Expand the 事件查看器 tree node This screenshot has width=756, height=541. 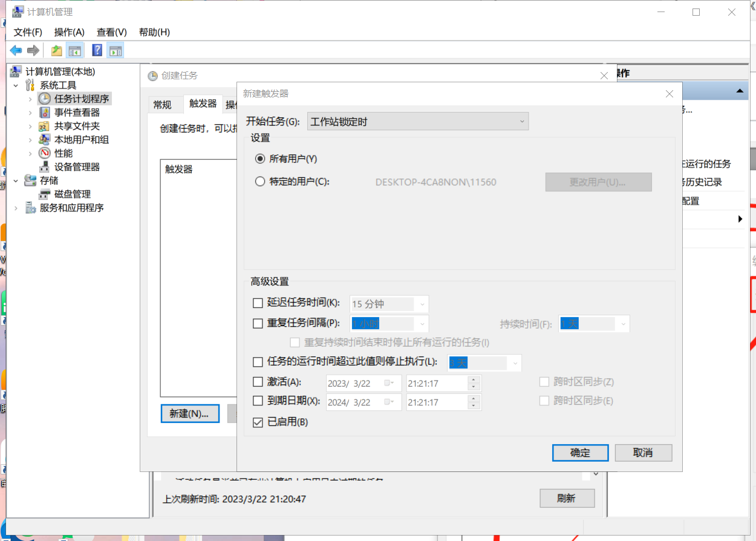click(30, 113)
